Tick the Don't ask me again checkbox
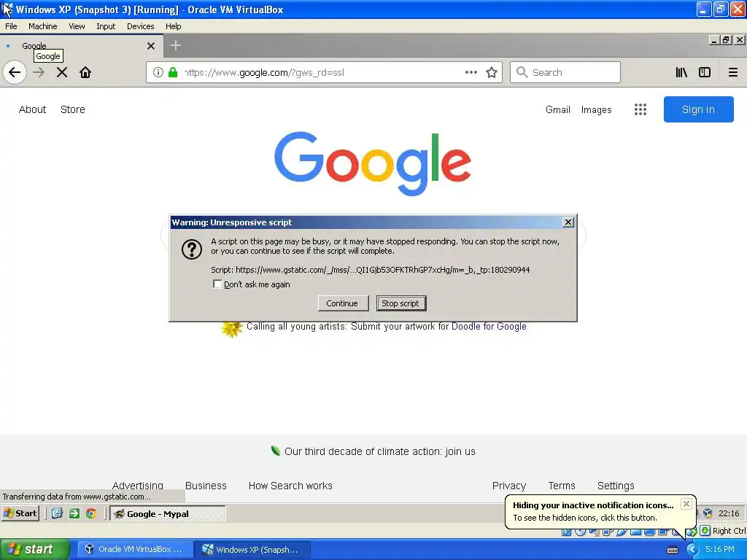Screen dimensions: 747x560 (x=217, y=284)
